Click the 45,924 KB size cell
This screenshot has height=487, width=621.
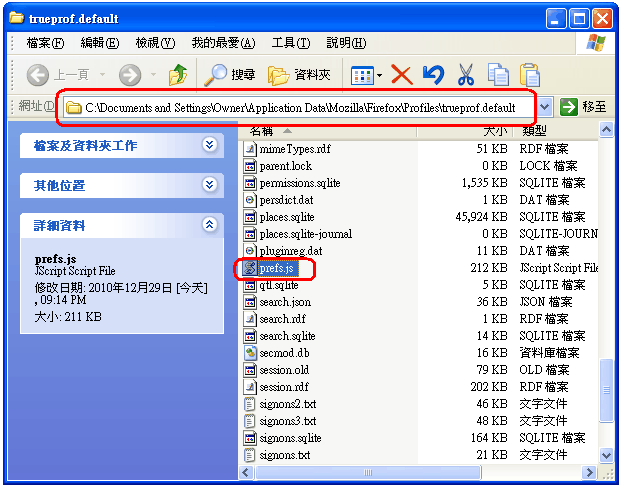pos(481,217)
